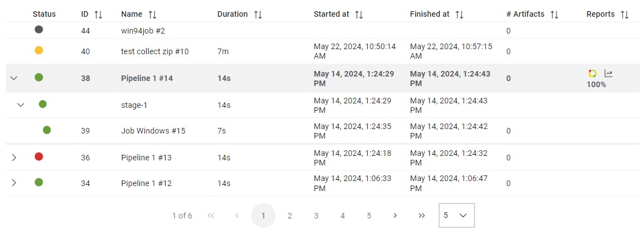The width and height of the screenshot is (644, 233).
Task: Sort the table by ID column
Action: [x=98, y=15]
